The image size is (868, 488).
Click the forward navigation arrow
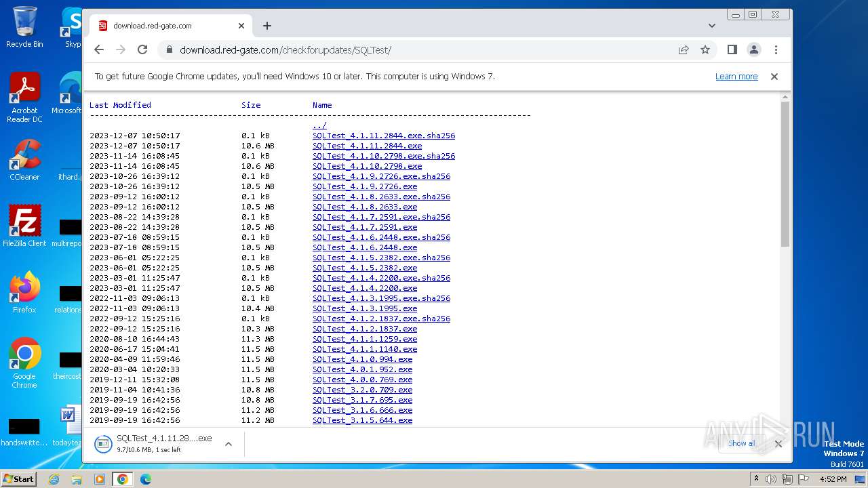pyautogui.click(x=121, y=49)
